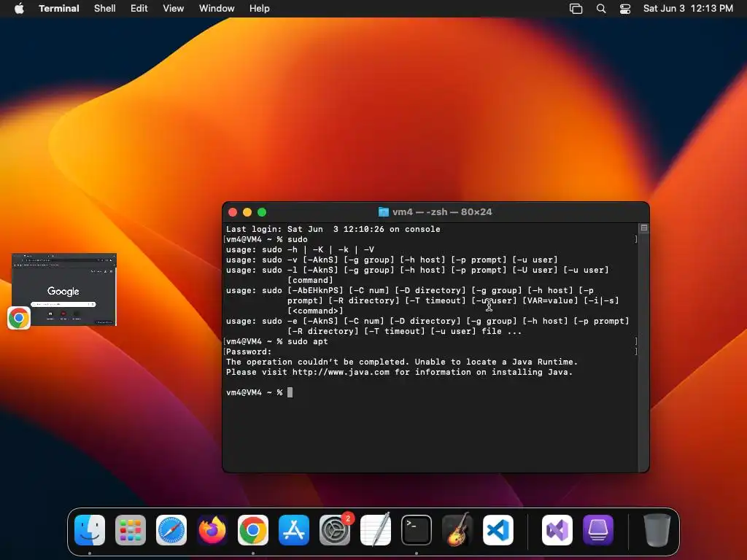Open the Shell menu
The image size is (747, 560).
[105, 9]
